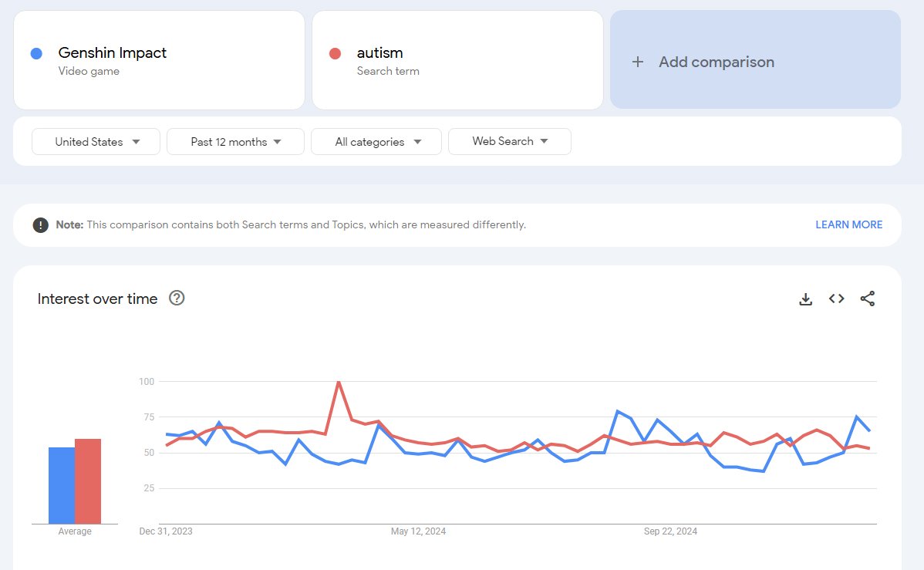924x570 pixels.
Task: Click the 75 value on the y-axis
Action: pos(149,417)
